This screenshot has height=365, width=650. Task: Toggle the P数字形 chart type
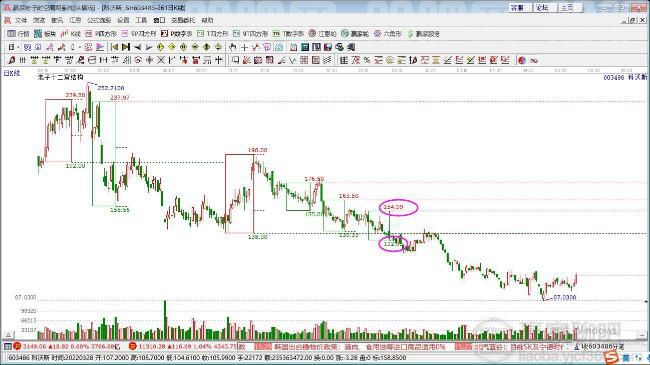176,34
